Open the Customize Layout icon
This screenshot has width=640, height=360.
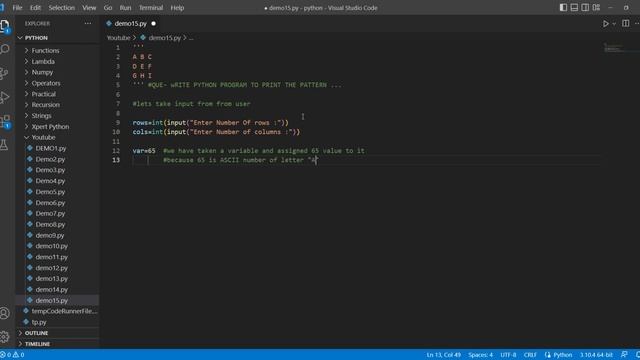[596, 7]
